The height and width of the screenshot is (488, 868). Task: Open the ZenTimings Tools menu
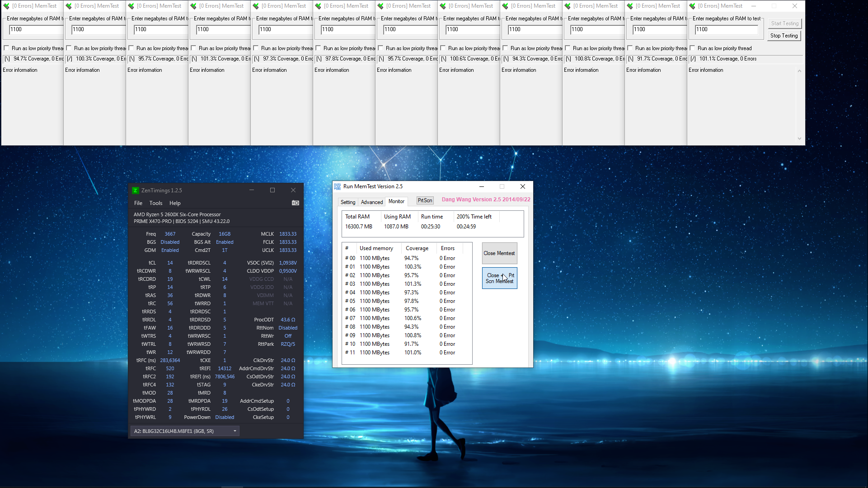pos(155,203)
